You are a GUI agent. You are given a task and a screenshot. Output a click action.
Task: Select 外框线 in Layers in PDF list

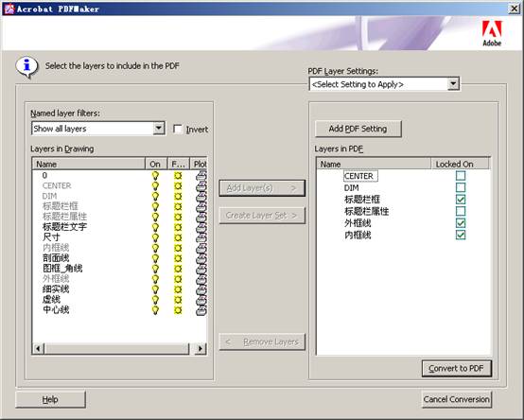(x=358, y=223)
